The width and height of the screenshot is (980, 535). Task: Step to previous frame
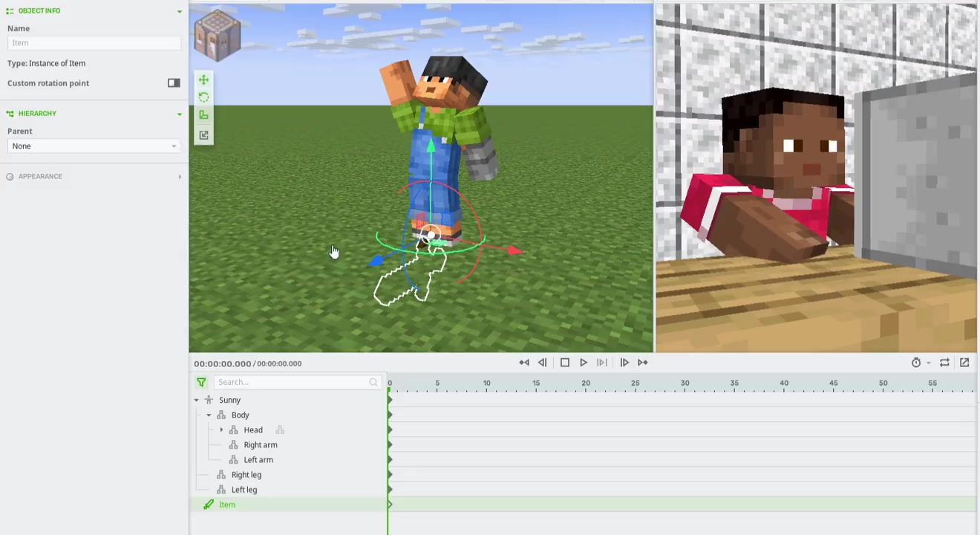(543, 363)
